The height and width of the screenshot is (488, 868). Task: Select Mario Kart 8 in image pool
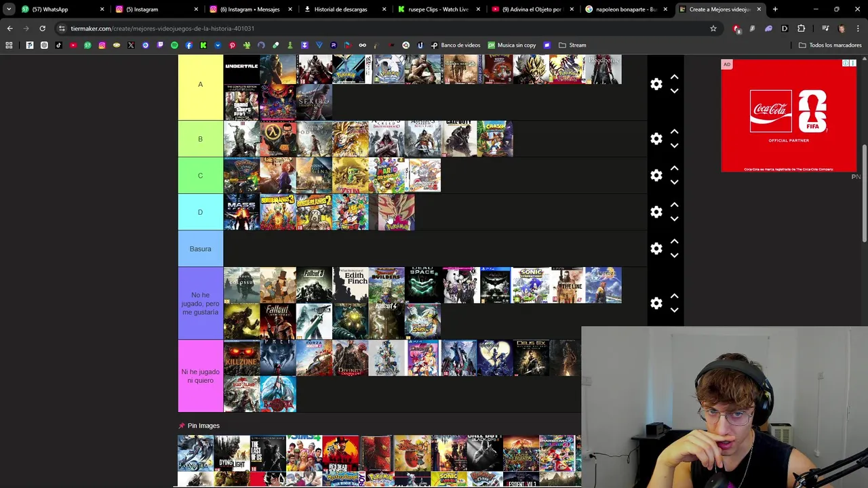tap(557, 453)
